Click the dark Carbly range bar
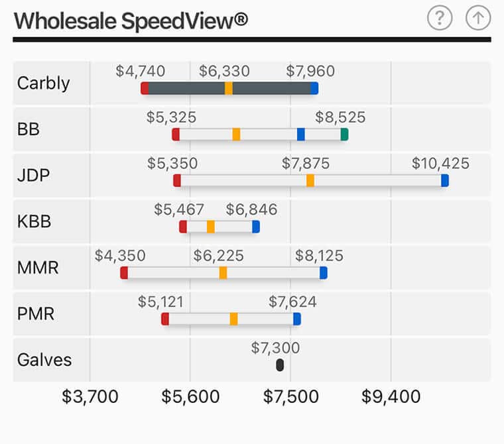The width and height of the screenshot is (504, 444). [x=272, y=88]
